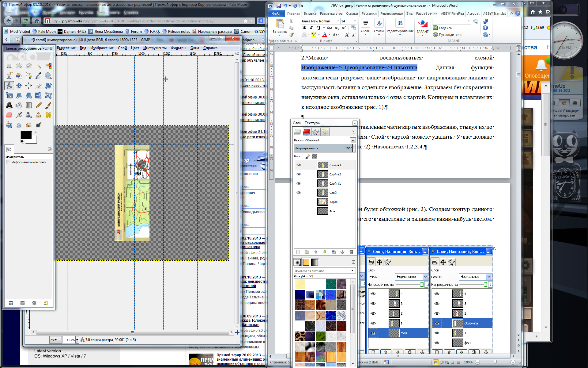The width and height of the screenshot is (588, 368).
Task: Hide the layer named Слой
Action: click(x=299, y=193)
